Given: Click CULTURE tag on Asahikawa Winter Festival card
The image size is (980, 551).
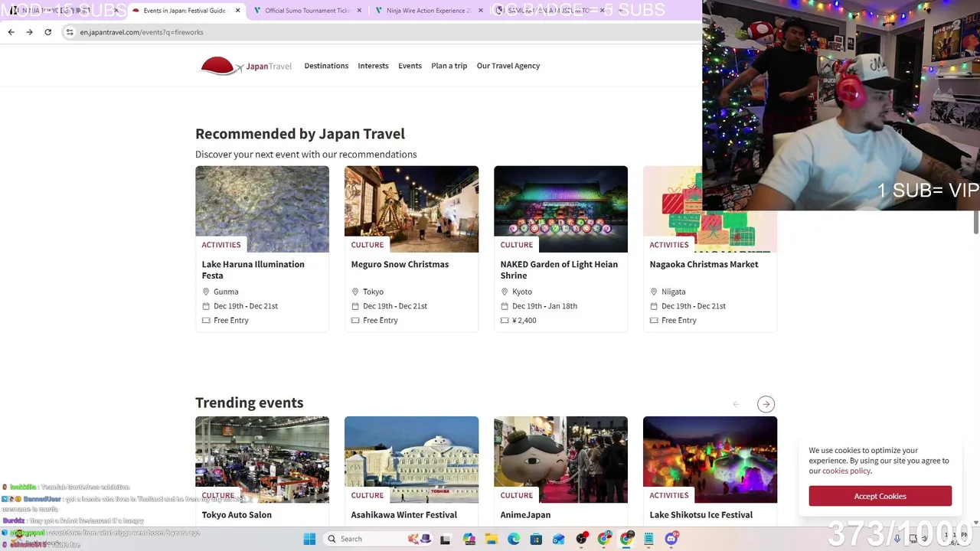Looking at the screenshot, I should tap(367, 495).
